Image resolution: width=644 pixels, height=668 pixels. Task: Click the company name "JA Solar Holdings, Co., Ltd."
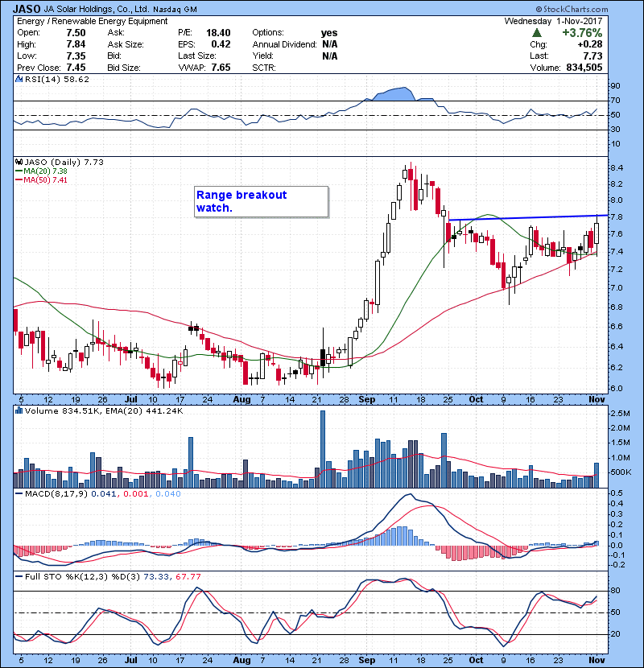97,10
